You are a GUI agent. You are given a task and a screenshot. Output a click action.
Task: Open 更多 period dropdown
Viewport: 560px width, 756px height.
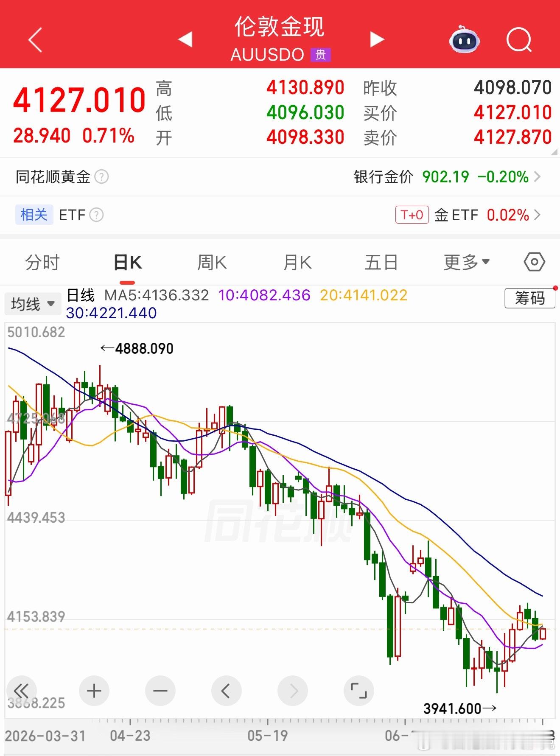(467, 262)
